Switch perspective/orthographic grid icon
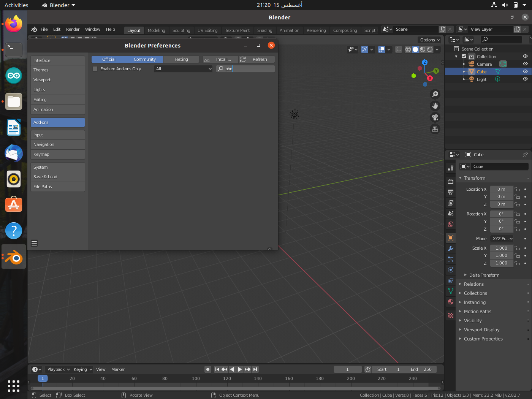Screen dimensions: 532x399 435,129
